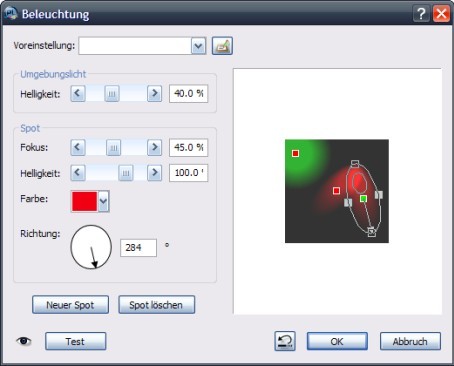Click the 100.0 Spot brightness value field

point(188,173)
